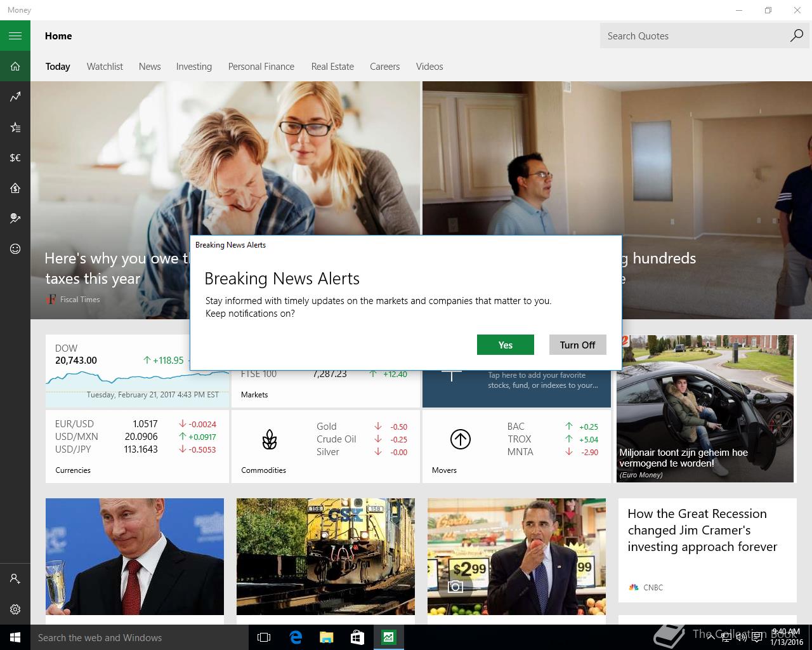This screenshot has width=812, height=650.
Task: Open the Miljonair Euro Money car ad
Action: click(705, 409)
